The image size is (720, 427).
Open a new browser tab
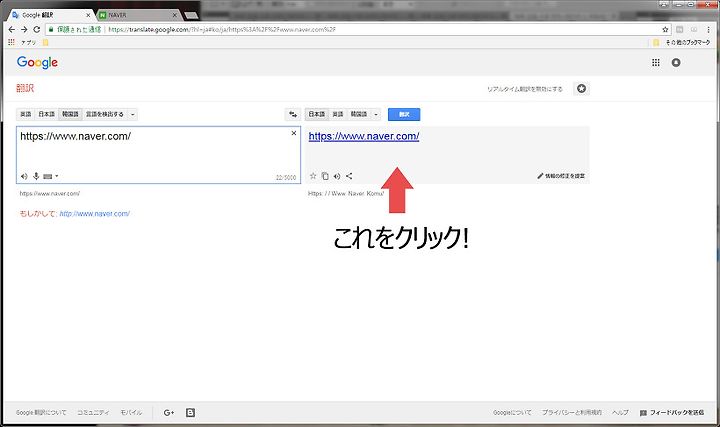(x=191, y=16)
